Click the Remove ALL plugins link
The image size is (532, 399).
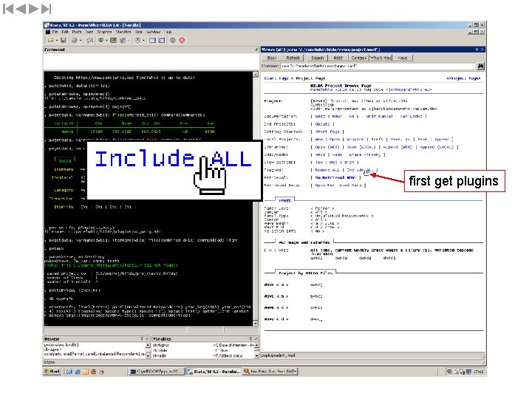click(x=327, y=170)
